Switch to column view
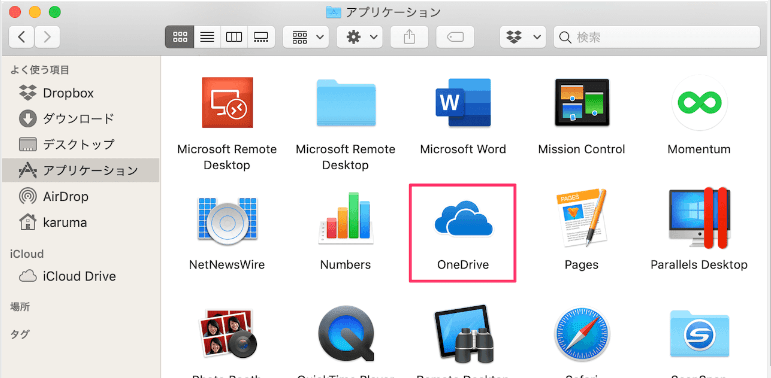Image resolution: width=771 pixels, height=378 pixels. coord(234,37)
